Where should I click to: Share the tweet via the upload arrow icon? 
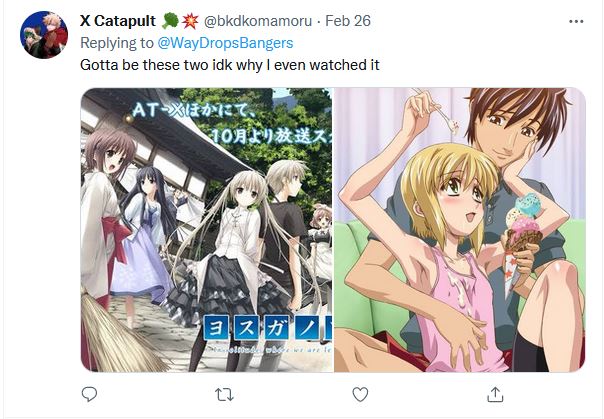(495, 394)
